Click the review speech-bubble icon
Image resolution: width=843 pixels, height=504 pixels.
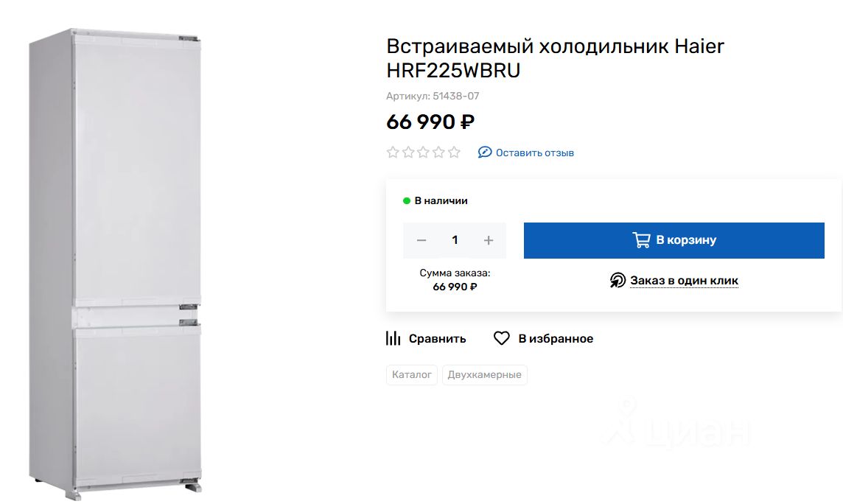click(485, 153)
